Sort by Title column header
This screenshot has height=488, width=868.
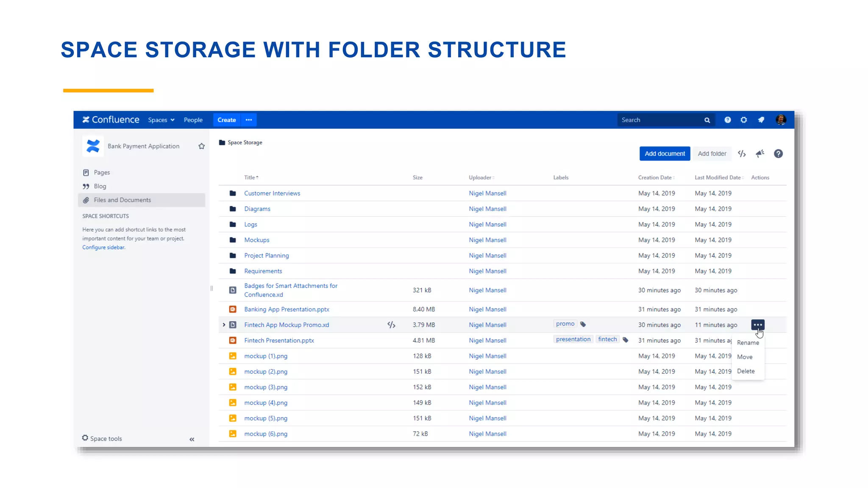pyautogui.click(x=251, y=177)
